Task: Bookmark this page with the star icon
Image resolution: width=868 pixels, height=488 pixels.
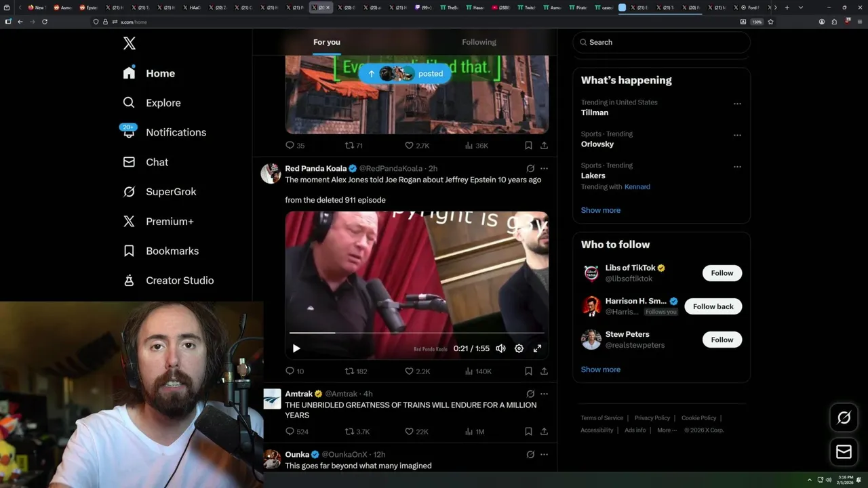Action: click(x=770, y=22)
